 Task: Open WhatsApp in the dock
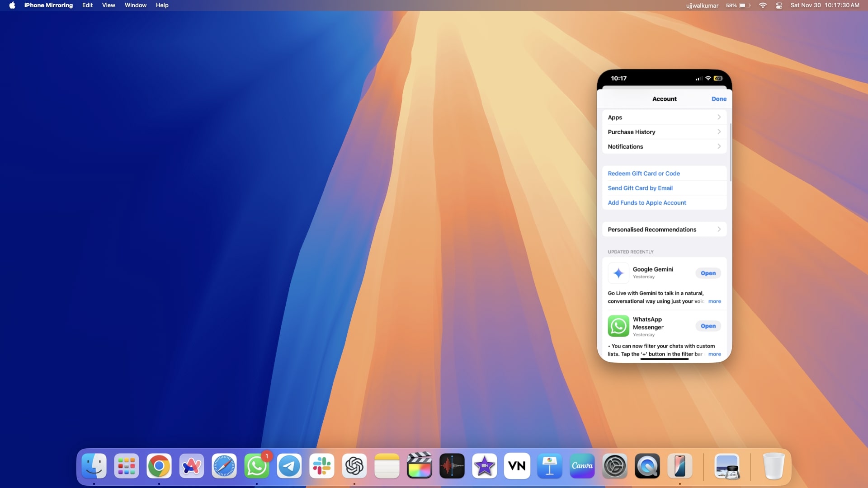pos(257,466)
